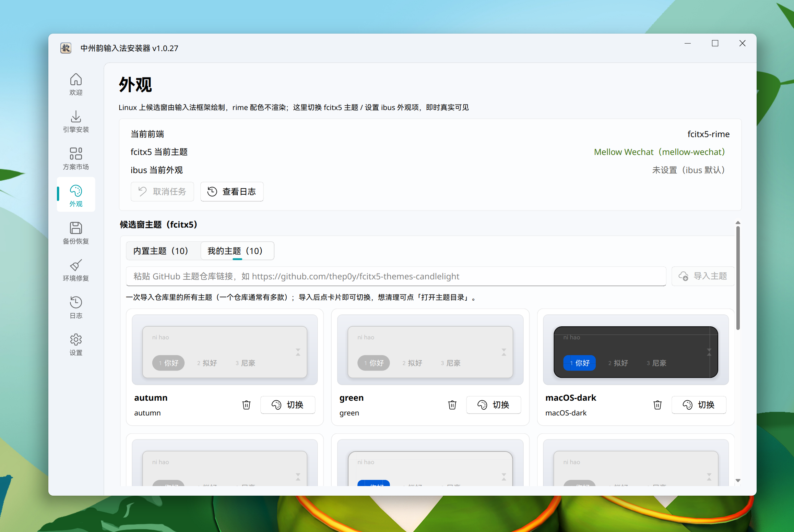This screenshot has width=794, height=532.
Task: Apply autumn theme with 切换 button
Action: point(288,405)
